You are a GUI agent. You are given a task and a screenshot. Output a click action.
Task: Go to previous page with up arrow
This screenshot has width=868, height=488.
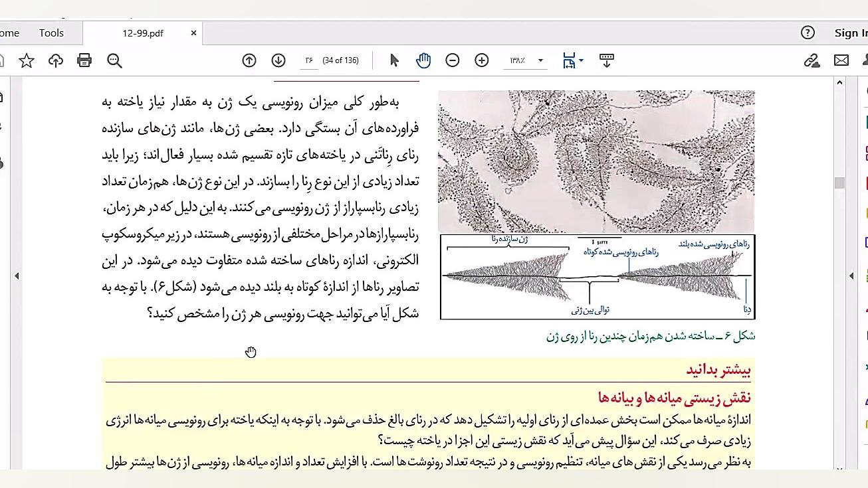point(249,60)
